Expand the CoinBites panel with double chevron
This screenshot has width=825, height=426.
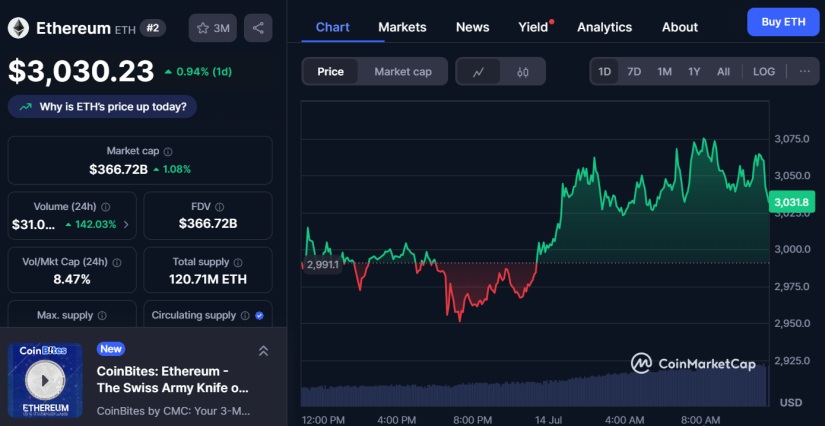tap(264, 351)
